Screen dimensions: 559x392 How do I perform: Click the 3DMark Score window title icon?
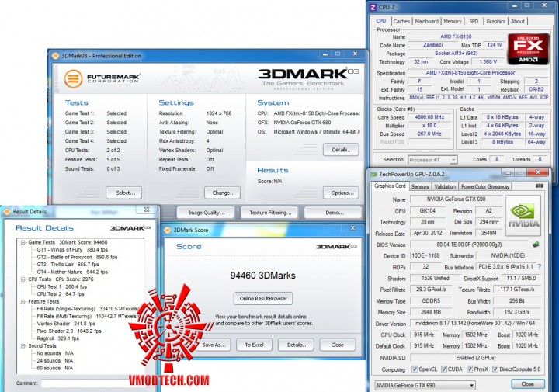tap(168, 231)
